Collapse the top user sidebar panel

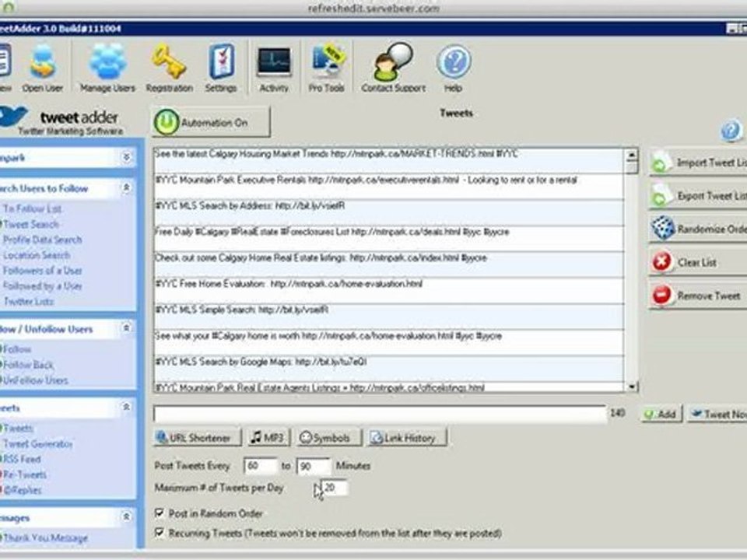click(126, 156)
